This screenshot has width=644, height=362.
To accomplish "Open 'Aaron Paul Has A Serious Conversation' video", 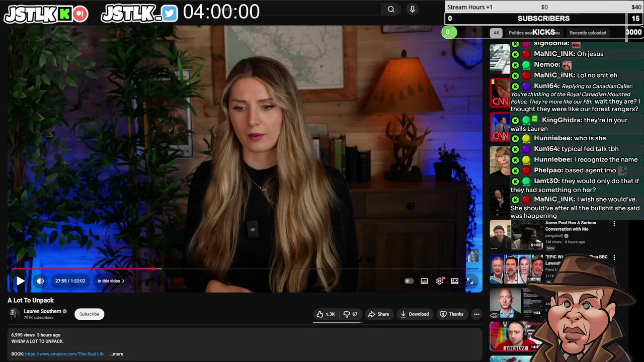I will (571, 226).
